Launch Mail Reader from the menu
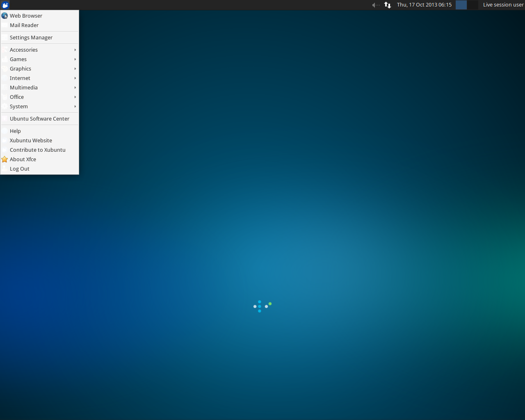Screen dimensions: 525x420 point(39,25)
